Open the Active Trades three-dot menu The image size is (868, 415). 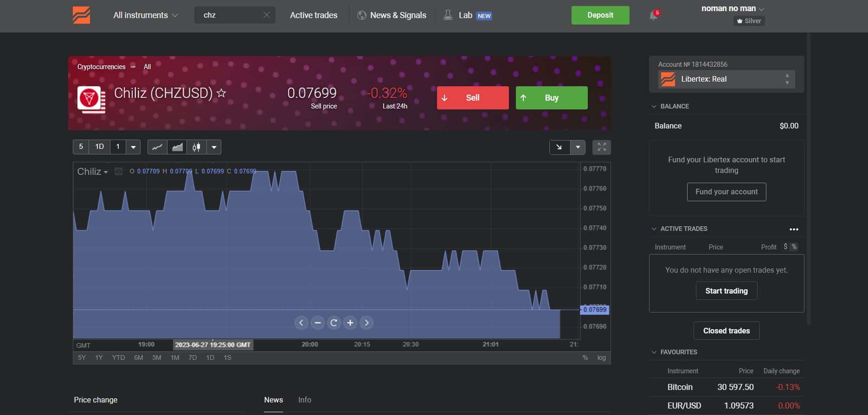(794, 229)
